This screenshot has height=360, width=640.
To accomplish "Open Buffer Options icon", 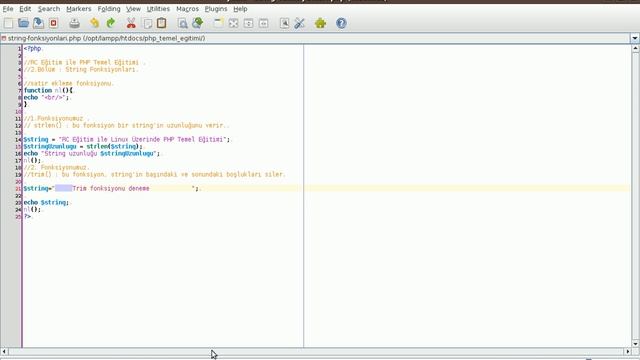I will click(x=284, y=23).
